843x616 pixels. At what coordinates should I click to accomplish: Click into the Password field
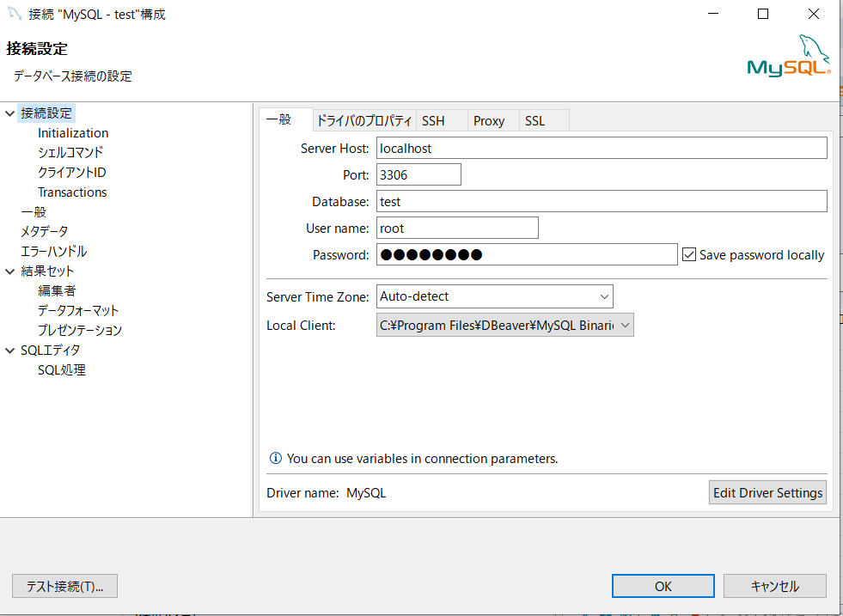tap(527, 254)
